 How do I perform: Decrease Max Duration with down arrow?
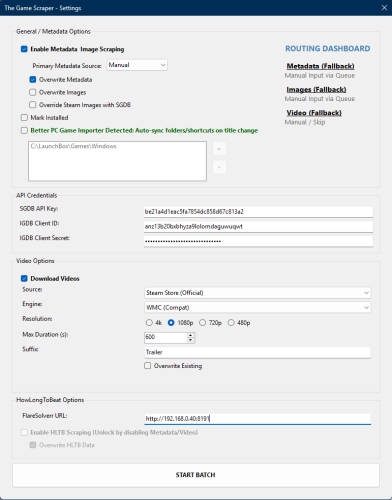pos(190,340)
